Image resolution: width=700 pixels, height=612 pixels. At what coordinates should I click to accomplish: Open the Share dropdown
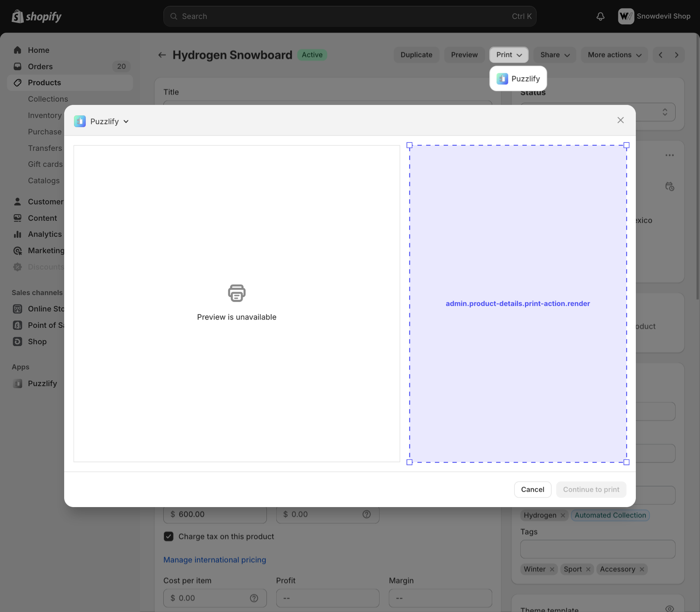pyautogui.click(x=555, y=55)
